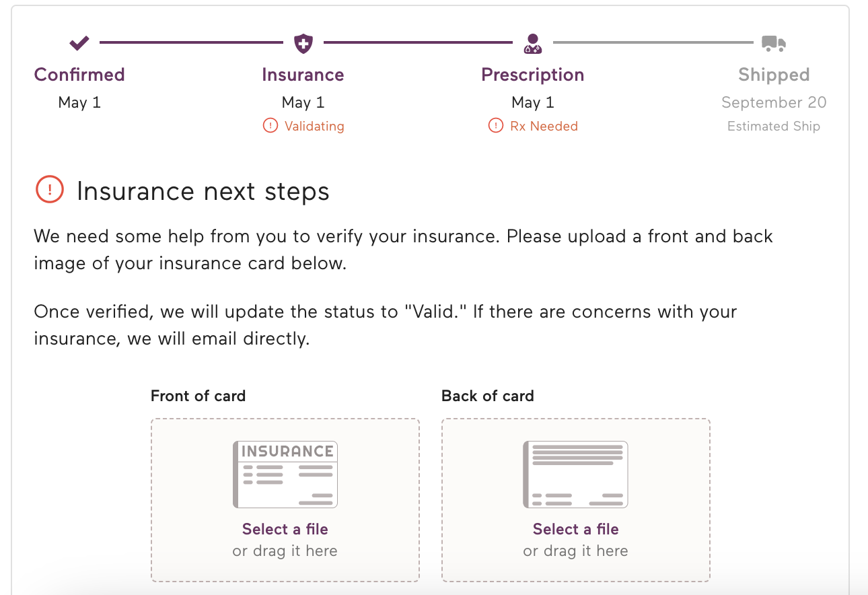Click the Shipped truck icon
This screenshot has height=595, width=868.
774,44
